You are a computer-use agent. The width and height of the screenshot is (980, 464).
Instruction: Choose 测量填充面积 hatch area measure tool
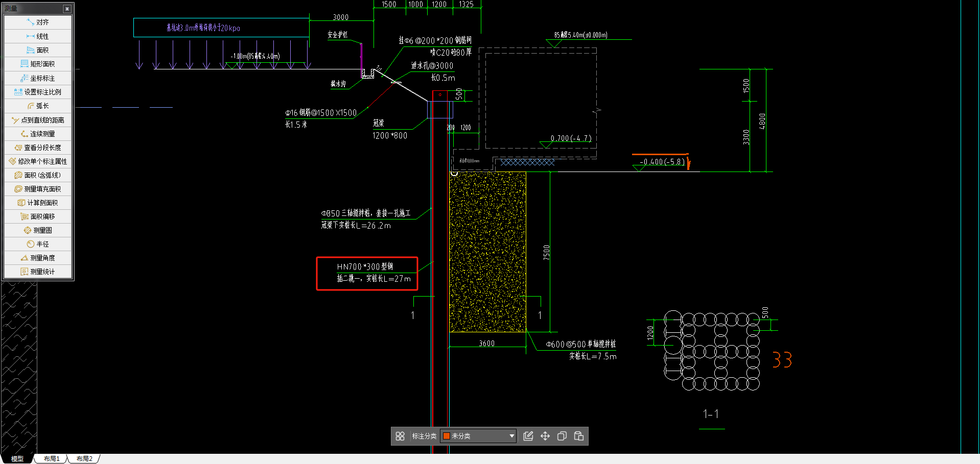pos(38,189)
